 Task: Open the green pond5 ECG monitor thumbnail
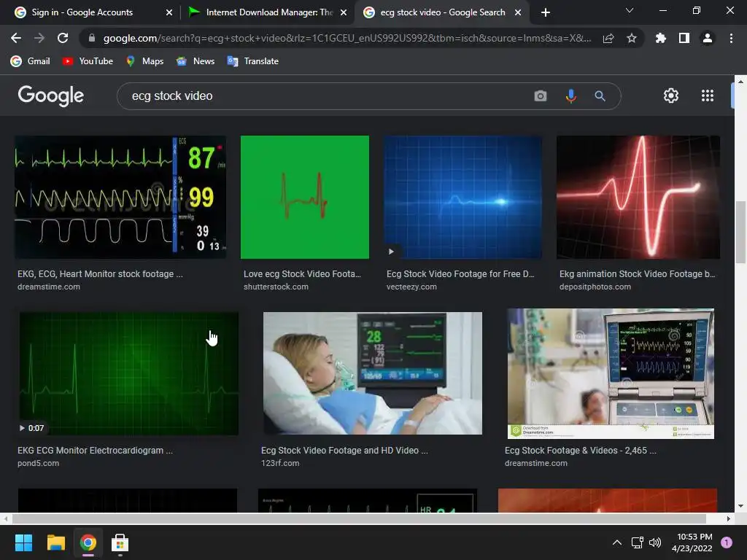pyautogui.click(x=128, y=373)
